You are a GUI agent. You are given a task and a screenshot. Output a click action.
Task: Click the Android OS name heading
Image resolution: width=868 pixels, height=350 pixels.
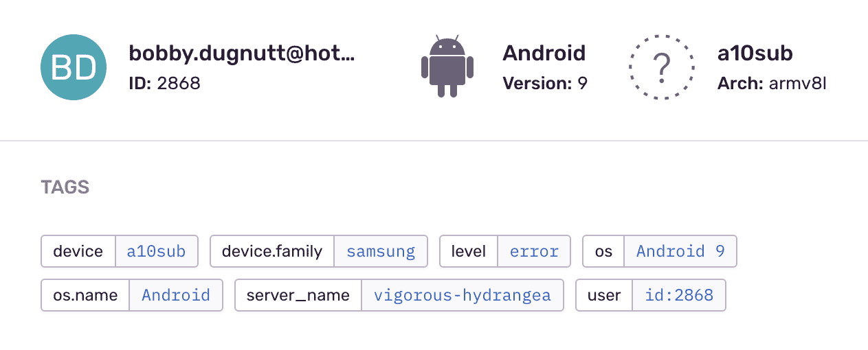coord(544,54)
